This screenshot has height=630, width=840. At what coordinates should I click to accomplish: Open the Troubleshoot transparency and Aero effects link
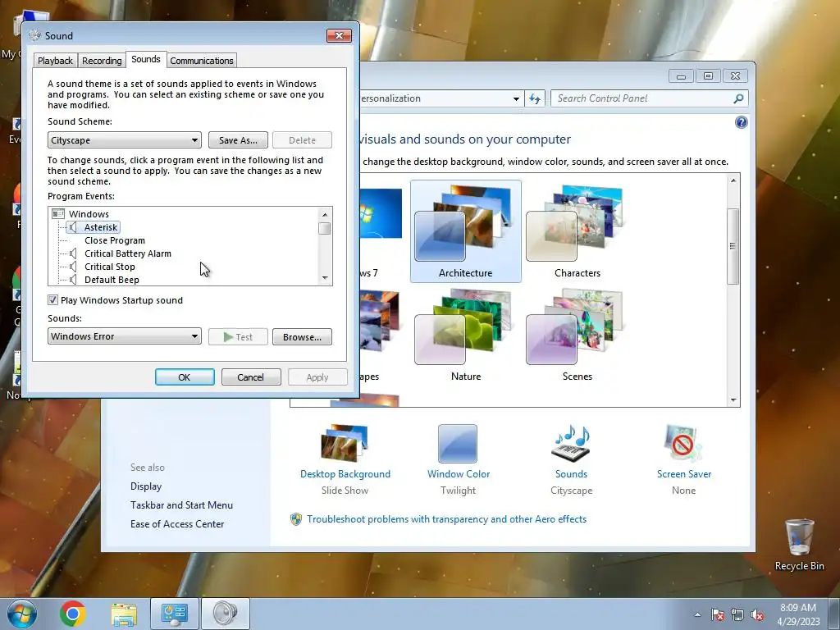point(447,519)
